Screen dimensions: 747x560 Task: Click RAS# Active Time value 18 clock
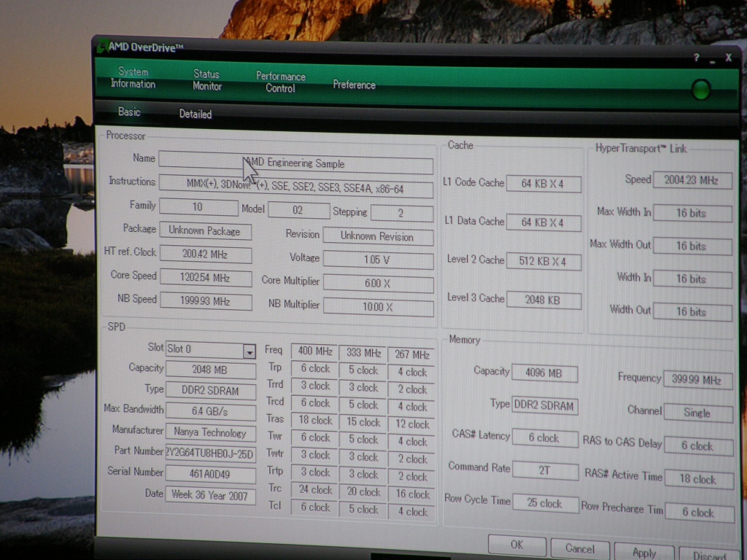pyautogui.click(x=699, y=480)
